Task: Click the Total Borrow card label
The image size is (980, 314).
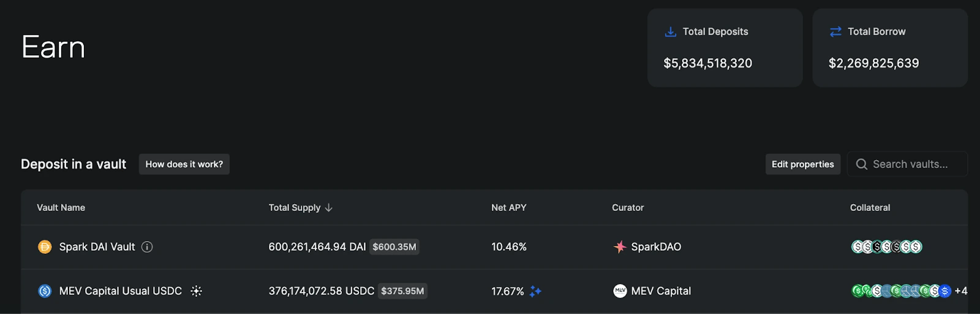Action: 876,32
